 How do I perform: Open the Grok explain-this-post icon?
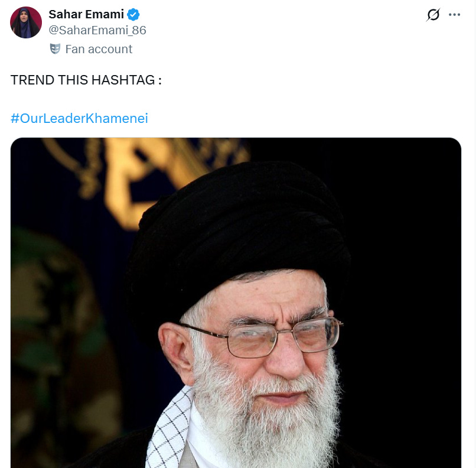click(x=433, y=15)
